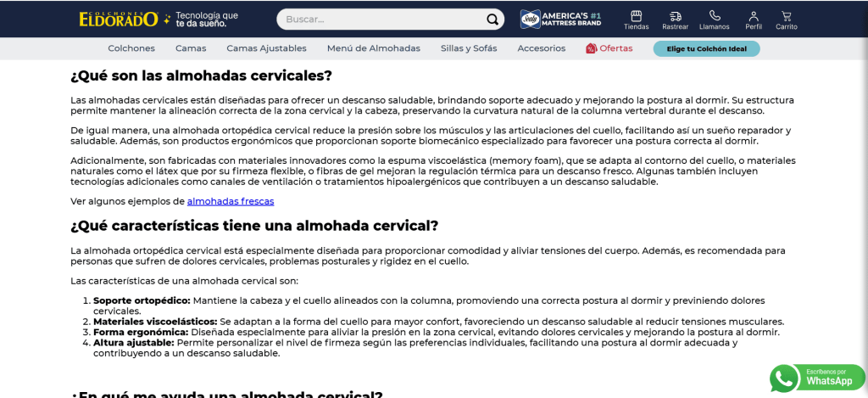This screenshot has height=398, width=868.
Task: Expand the Sillas y Sofás menu
Action: (x=469, y=48)
